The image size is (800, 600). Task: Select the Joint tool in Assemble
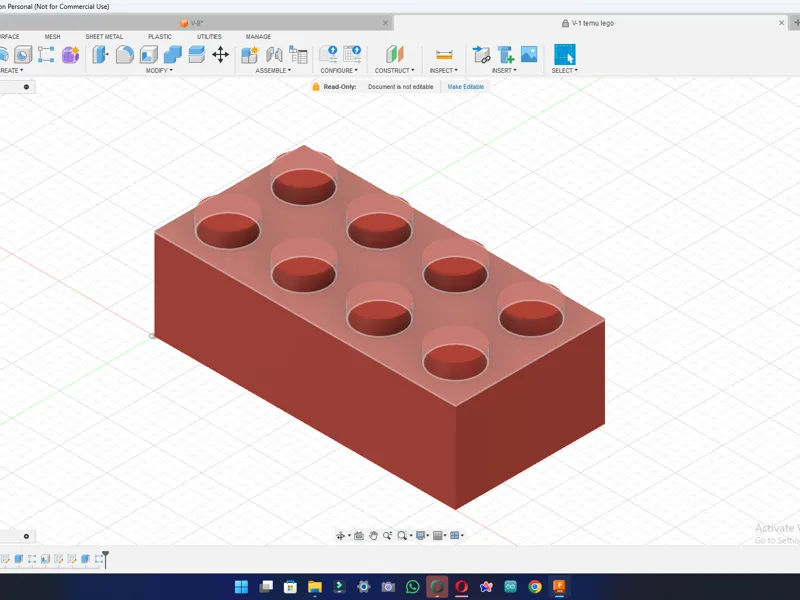coord(274,55)
